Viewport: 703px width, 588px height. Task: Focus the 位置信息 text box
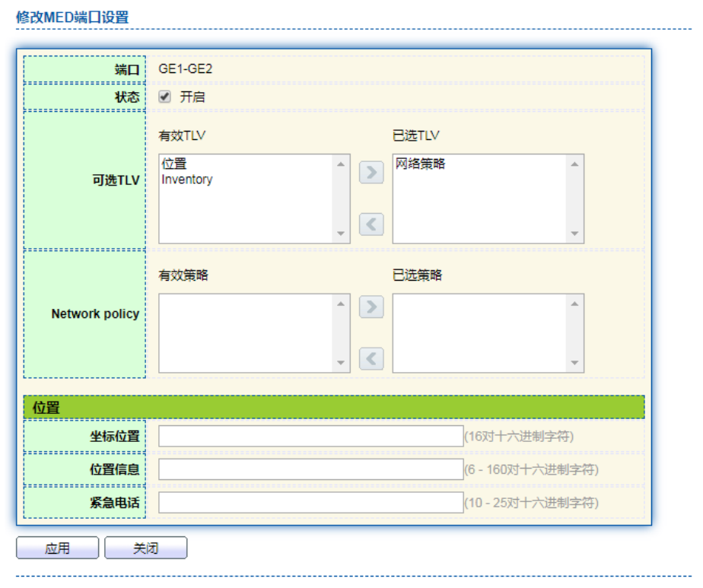(x=310, y=469)
